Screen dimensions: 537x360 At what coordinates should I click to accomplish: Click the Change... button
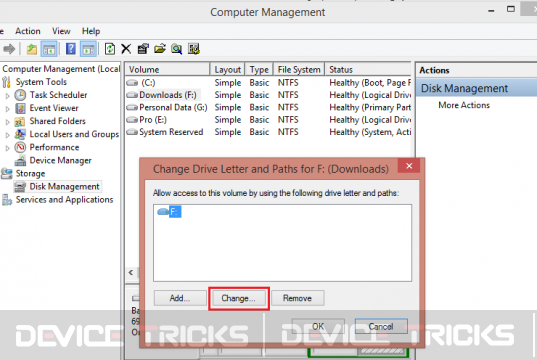point(238,298)
